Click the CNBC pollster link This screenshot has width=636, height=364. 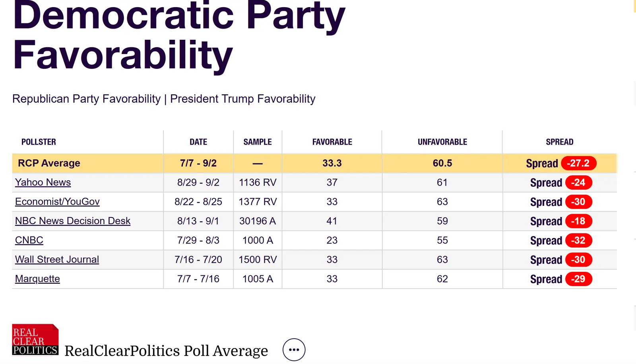29,240
